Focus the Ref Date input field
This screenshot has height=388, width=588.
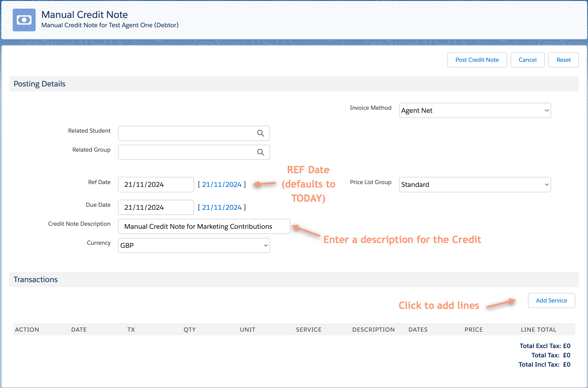156,184
